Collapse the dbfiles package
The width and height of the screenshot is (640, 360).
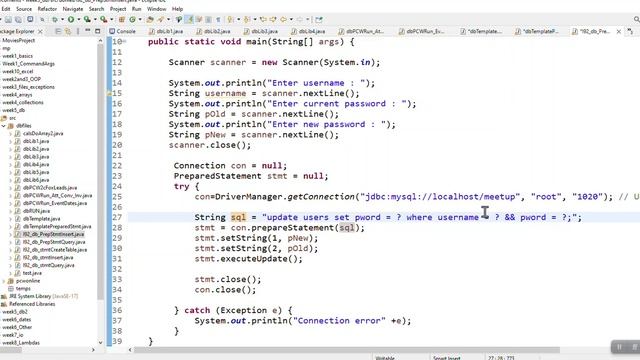point(4,126)
